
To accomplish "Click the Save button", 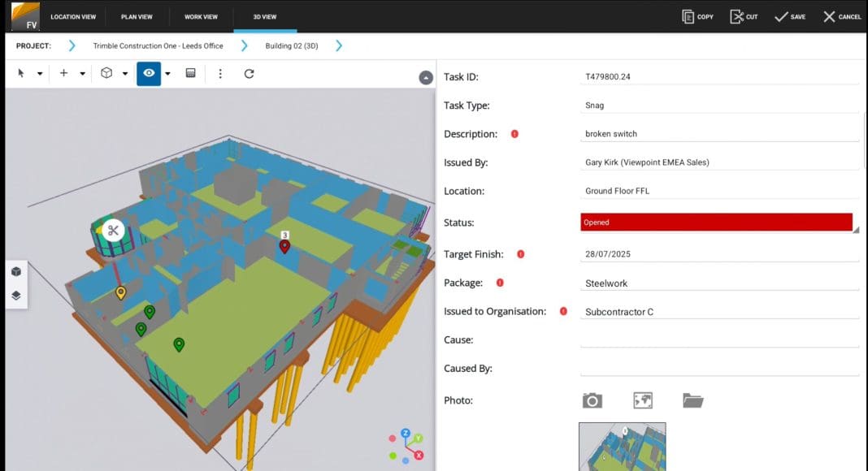I will pyautogui.click(x=789, y=16).
